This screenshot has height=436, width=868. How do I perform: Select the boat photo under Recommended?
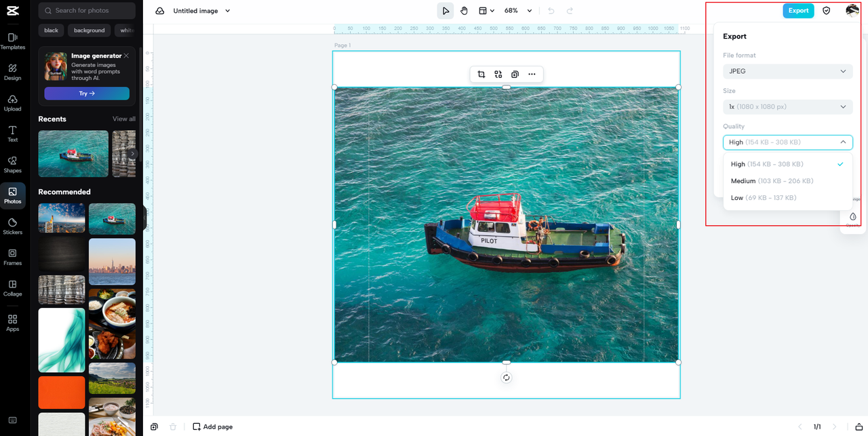[112, 219]
